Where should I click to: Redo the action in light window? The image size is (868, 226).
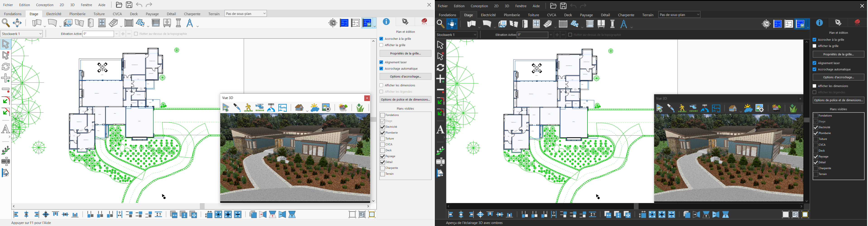coord(149,5)
